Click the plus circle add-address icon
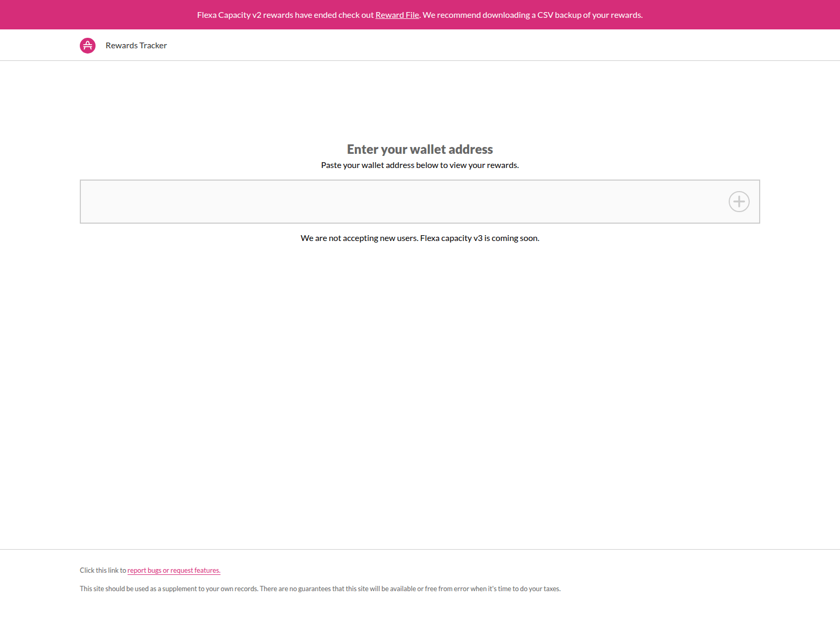The width and height of the screenshot is (840, 630). click(x=739, y=202)
